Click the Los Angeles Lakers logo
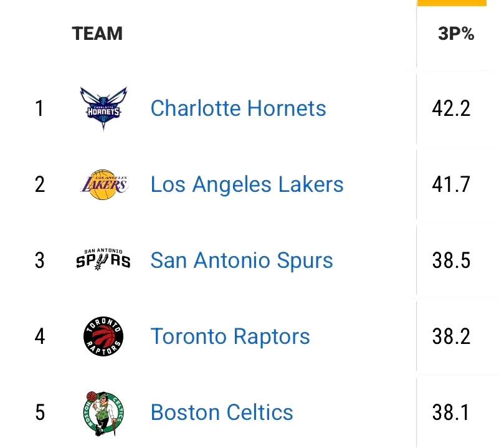This screenshot has width=499, height=448. coord(103,184)
